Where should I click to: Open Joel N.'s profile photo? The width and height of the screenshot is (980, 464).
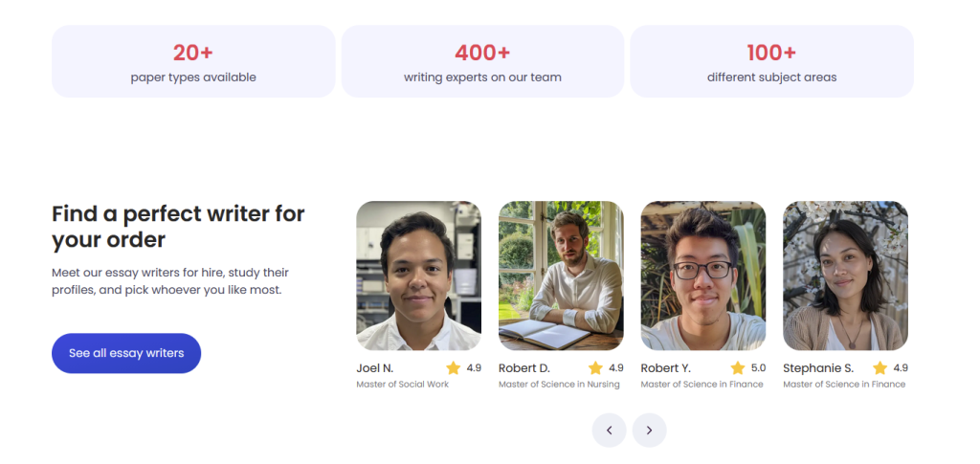(x=418, y=276)
